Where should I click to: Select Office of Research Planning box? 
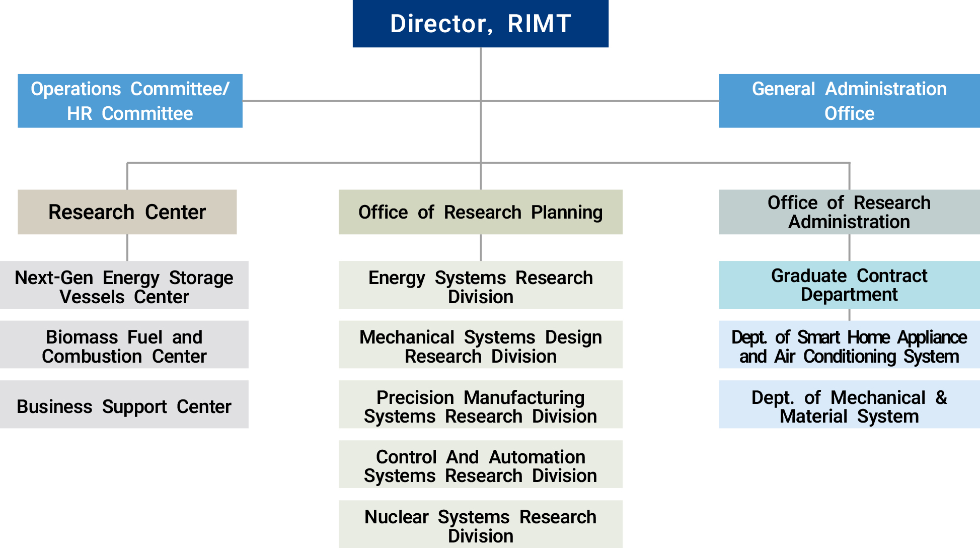480,212
